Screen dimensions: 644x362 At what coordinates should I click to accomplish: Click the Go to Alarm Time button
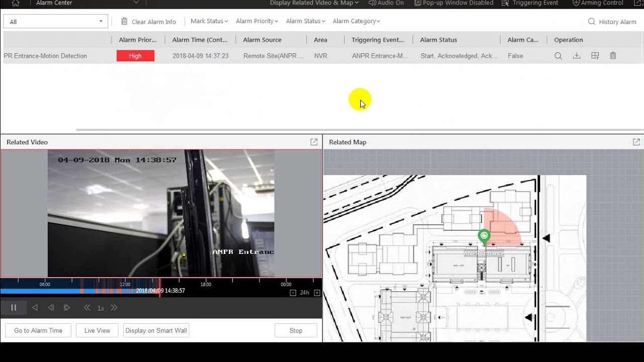coord(37,330)
